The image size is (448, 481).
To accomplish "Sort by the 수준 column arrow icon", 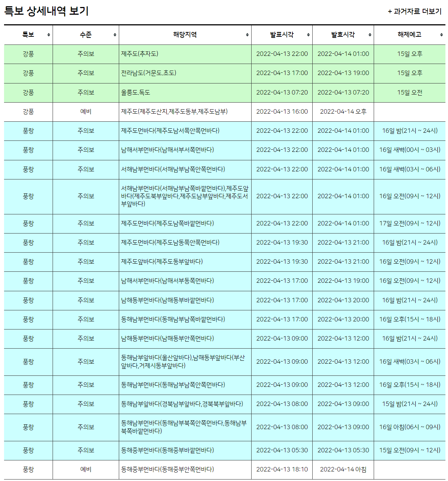I will tap(115, 35).
